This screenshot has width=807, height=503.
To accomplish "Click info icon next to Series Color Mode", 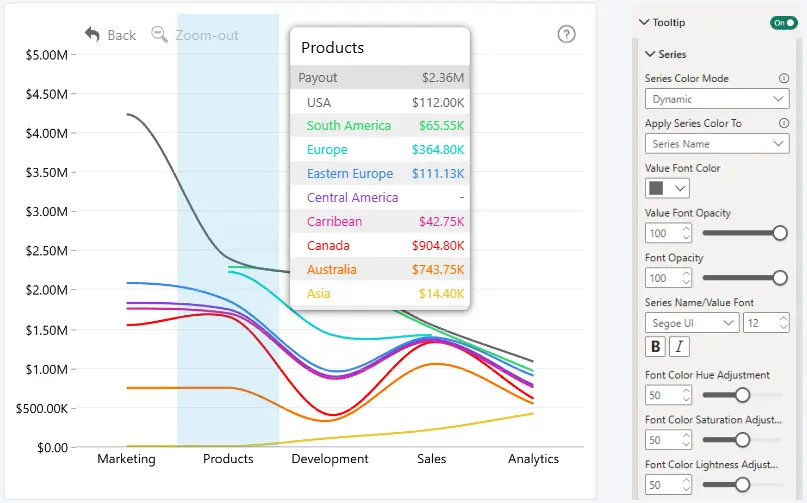I will click(x=783, y=78).
